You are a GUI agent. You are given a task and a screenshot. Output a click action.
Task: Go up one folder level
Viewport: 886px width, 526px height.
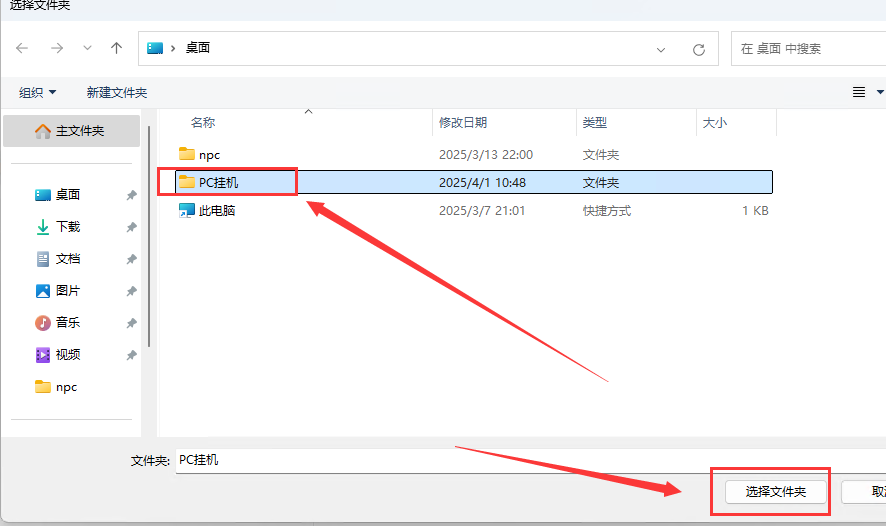tap(117, 48)
